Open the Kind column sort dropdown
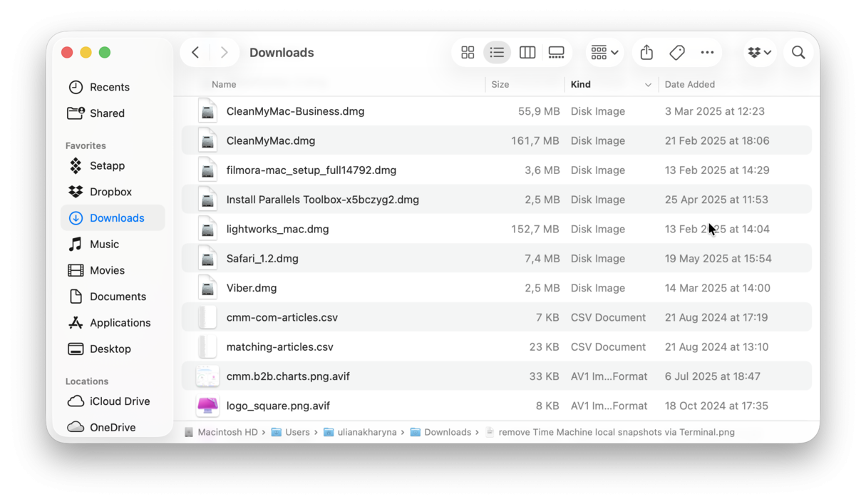Image resolution: width=866 pixels, height=504 pixels. (x=648, y=84)
